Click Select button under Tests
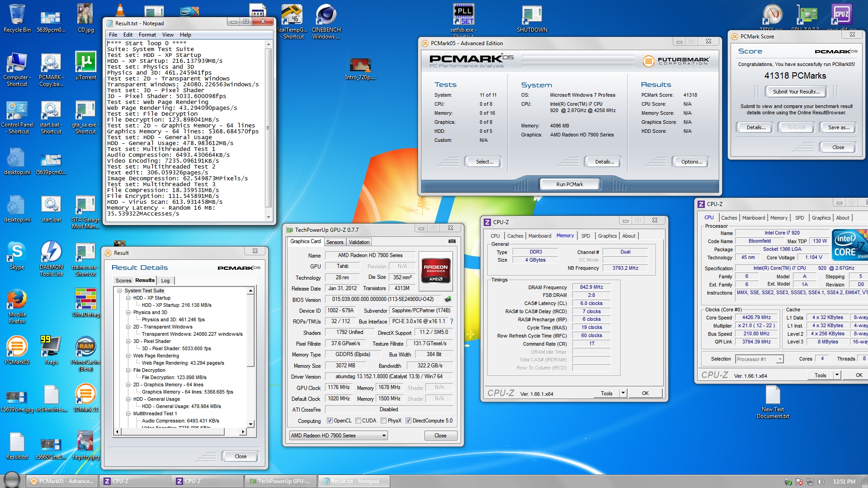 tap(485, 162)
